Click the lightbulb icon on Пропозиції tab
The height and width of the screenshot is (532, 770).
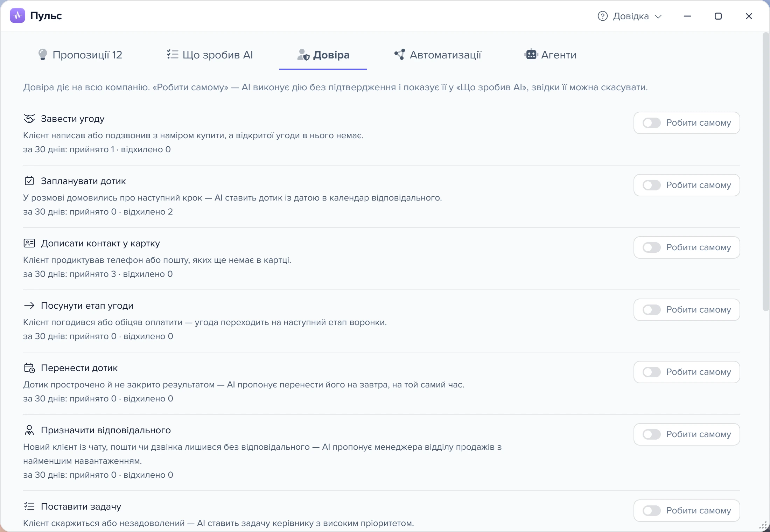pyautogui.click(x=42, y=55)
